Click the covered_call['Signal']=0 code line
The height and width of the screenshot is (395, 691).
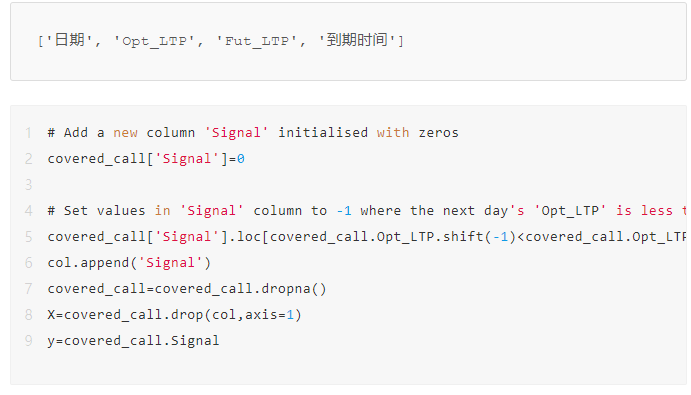(x=146, y=159)
